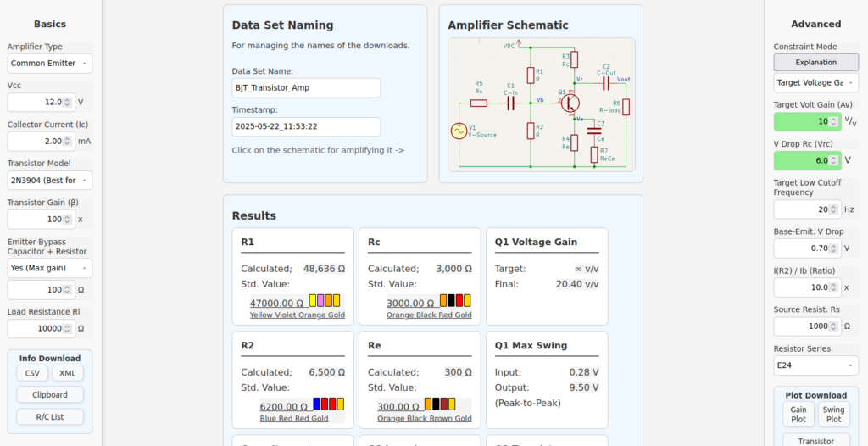The image size is (868, 446).
Task: Open the Constraint Mode dropdown
Action: [x=815, y=82]
